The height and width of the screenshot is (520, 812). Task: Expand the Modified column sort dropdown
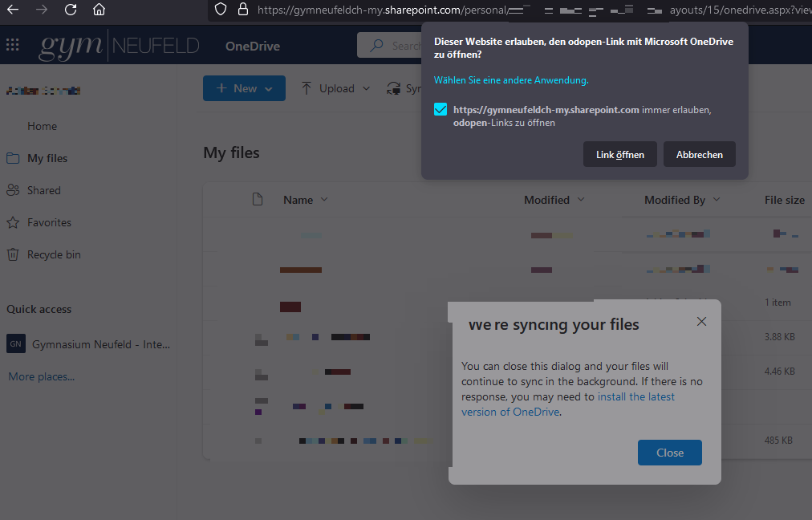pos(580,200)
